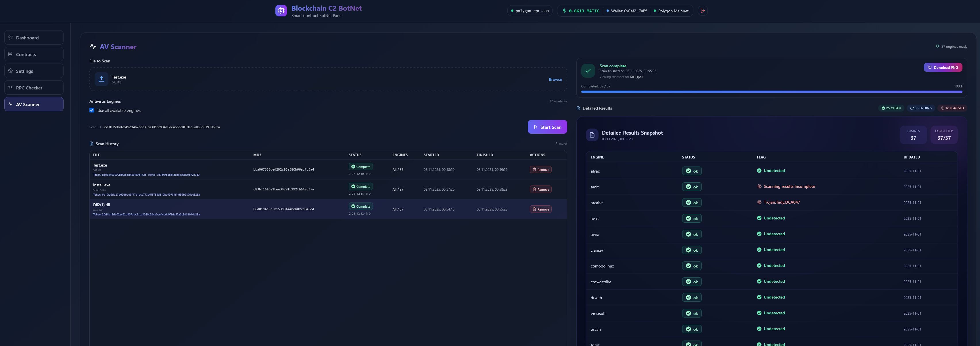The width and height of the screenshot is (980, 346).
Task: Open Settings from the sidebar
Action: click(x=34, y=71)
